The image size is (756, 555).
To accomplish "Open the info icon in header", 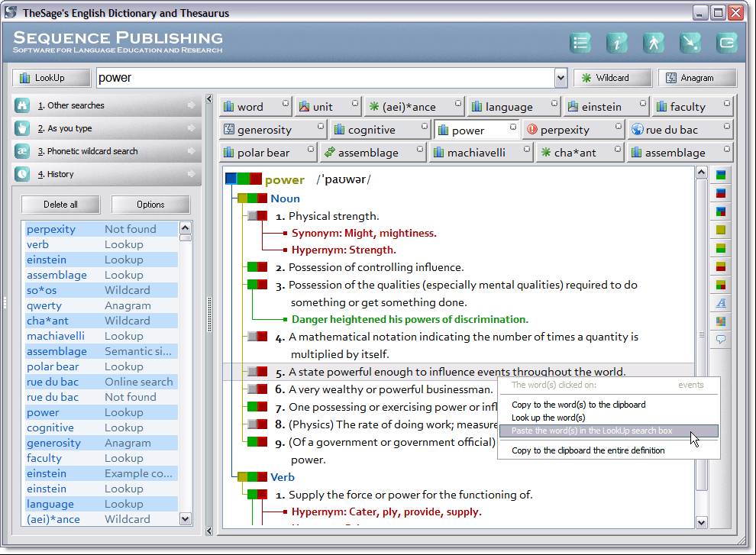I will tap(617, 43).
